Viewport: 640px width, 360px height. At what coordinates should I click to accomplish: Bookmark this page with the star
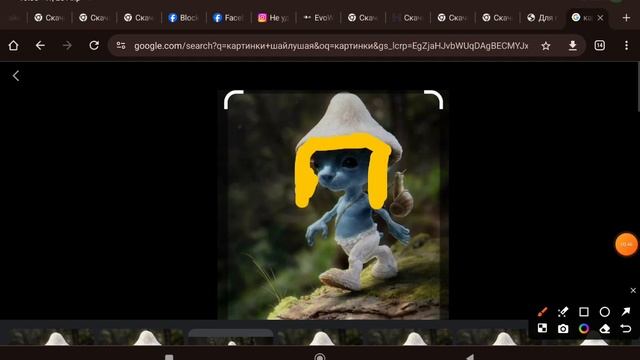coord(546,46)
